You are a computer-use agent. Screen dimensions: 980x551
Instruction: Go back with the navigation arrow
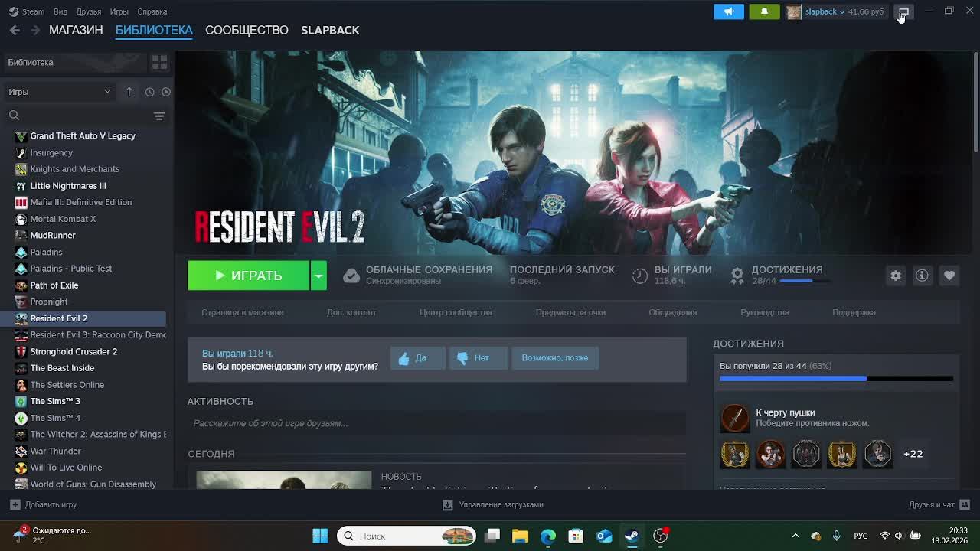point(15,30)
